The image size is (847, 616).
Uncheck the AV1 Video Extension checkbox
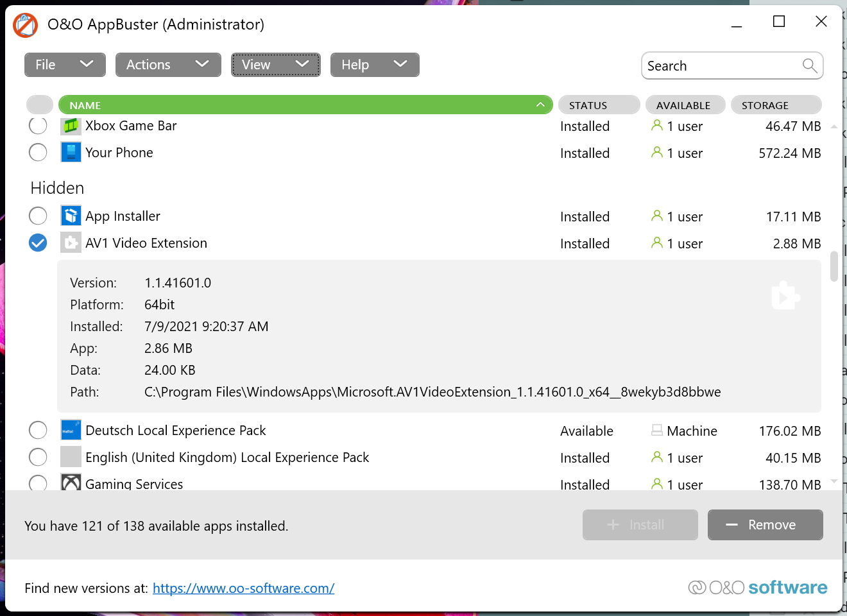coord(38,243)
